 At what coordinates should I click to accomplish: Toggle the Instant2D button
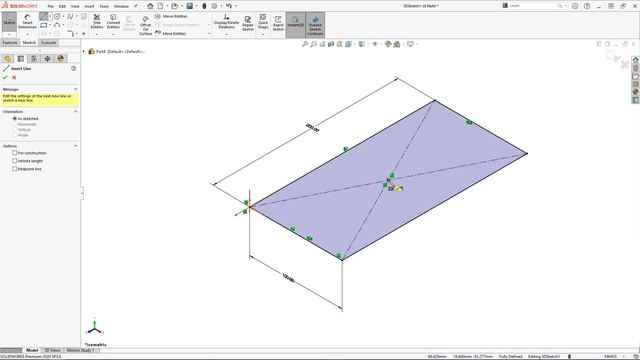click(x=296, y=24)
